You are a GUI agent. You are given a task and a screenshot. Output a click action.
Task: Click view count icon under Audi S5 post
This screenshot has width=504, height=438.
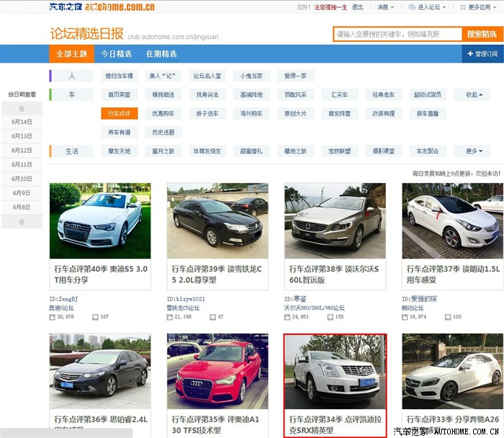52,317
